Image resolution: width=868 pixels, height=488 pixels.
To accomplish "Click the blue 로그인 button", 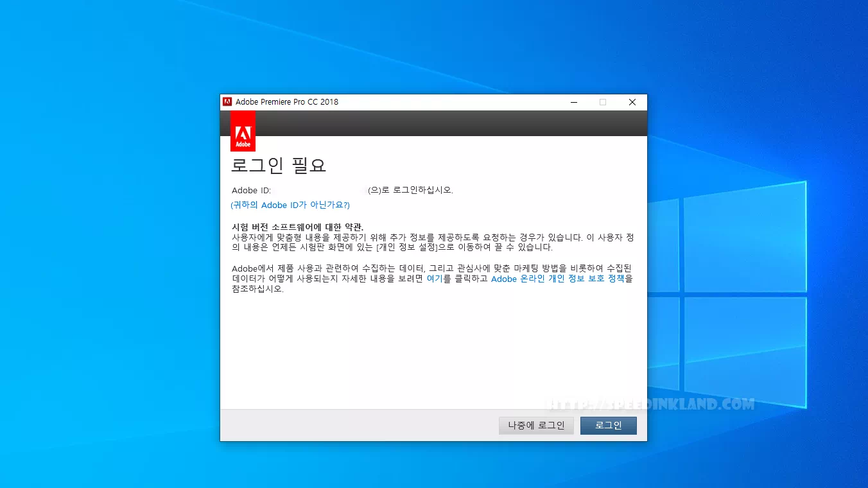I will (x=608, y=425).
